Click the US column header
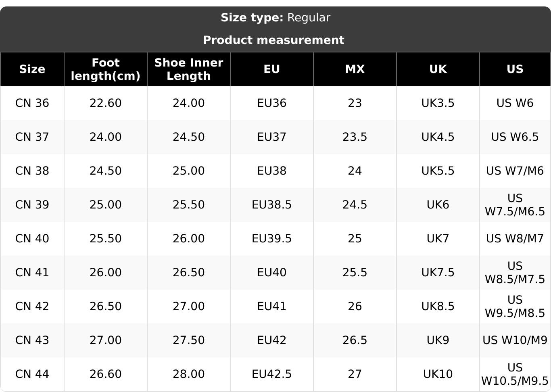 (x=515, y=69)
